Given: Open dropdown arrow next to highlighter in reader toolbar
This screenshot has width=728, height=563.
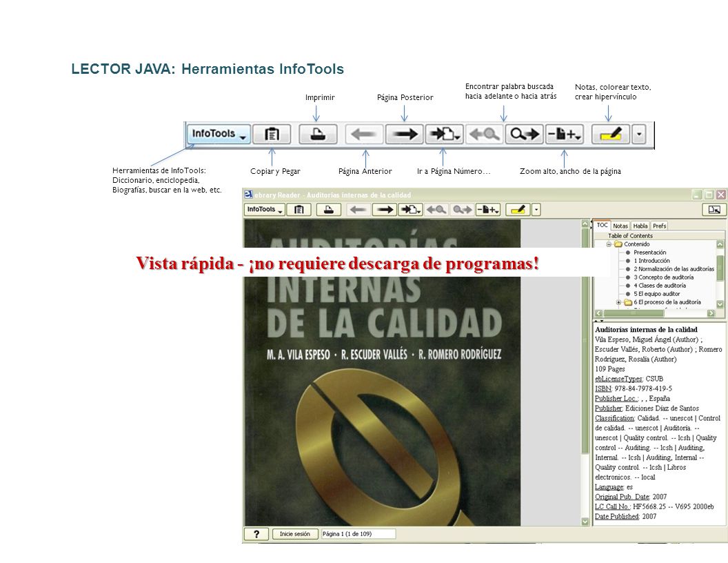Looking at the screenshot, I should click(x=536, y=210).
